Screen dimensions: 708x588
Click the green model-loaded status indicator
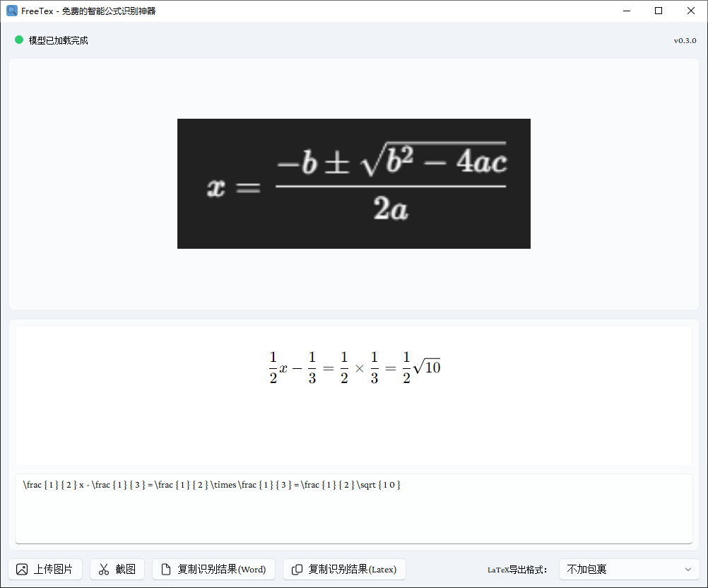pos(19,40)
